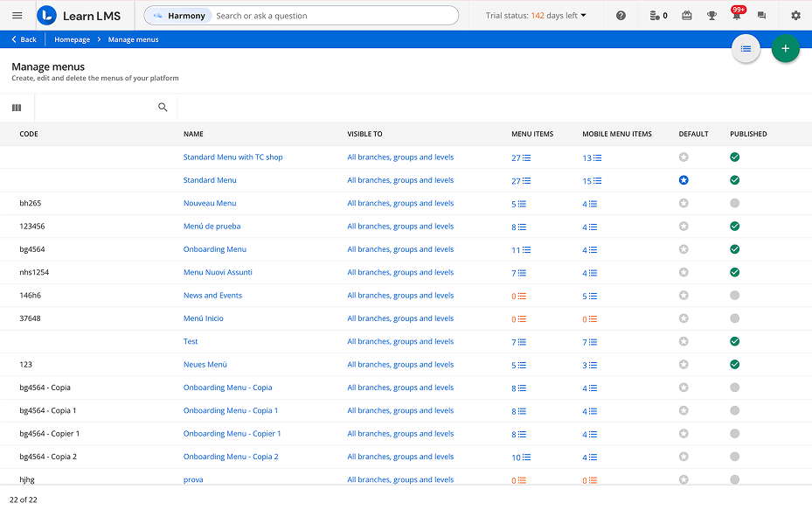The image size is (812, 510).
Task: Publish the News and Events menu
Action: pos(735,296)
